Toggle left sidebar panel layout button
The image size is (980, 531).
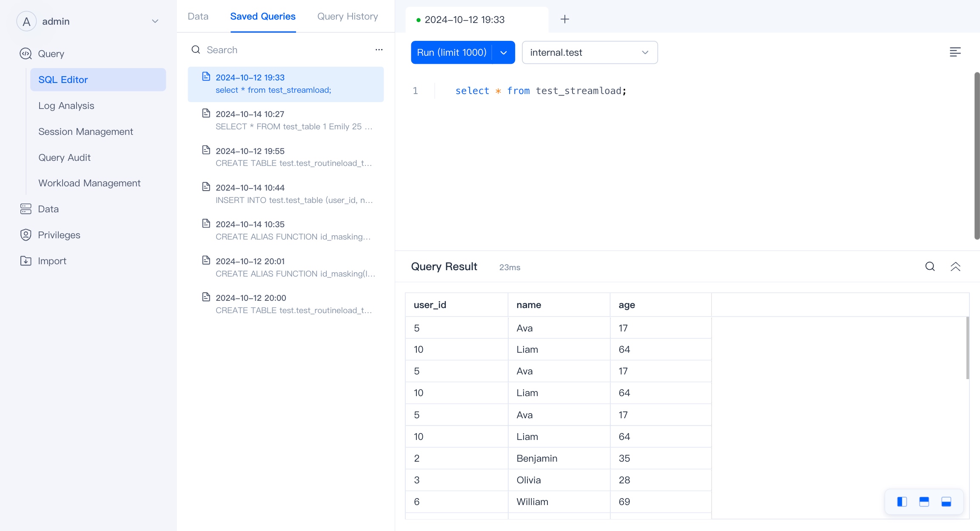click(x=902, y=502)
